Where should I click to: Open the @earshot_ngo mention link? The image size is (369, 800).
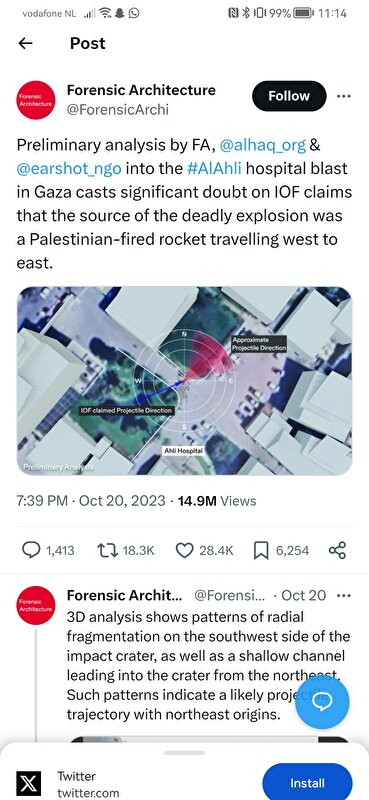(x=69, y=168)
